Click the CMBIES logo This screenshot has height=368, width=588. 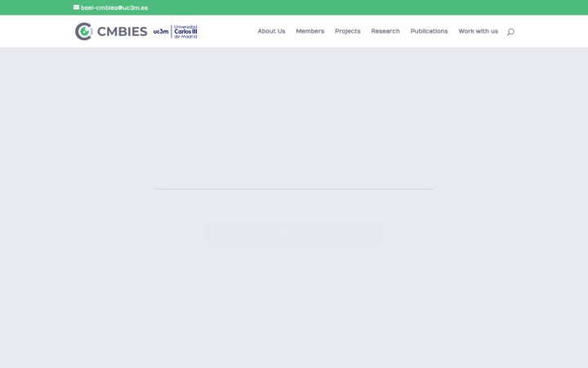(x=111, y=31)
